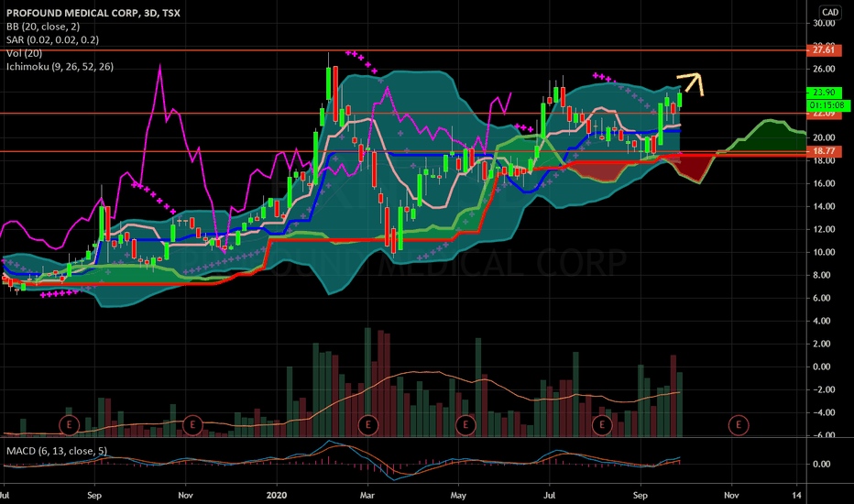Click the 6.00 price axis value
This screenshot has height=504, width=854.
tap(824, 298)
